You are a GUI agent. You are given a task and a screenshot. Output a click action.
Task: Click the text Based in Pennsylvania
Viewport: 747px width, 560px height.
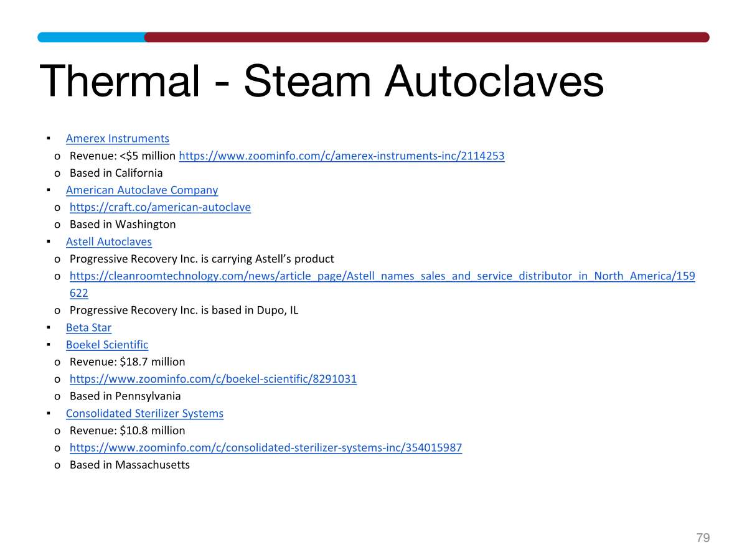coord(125,396)
